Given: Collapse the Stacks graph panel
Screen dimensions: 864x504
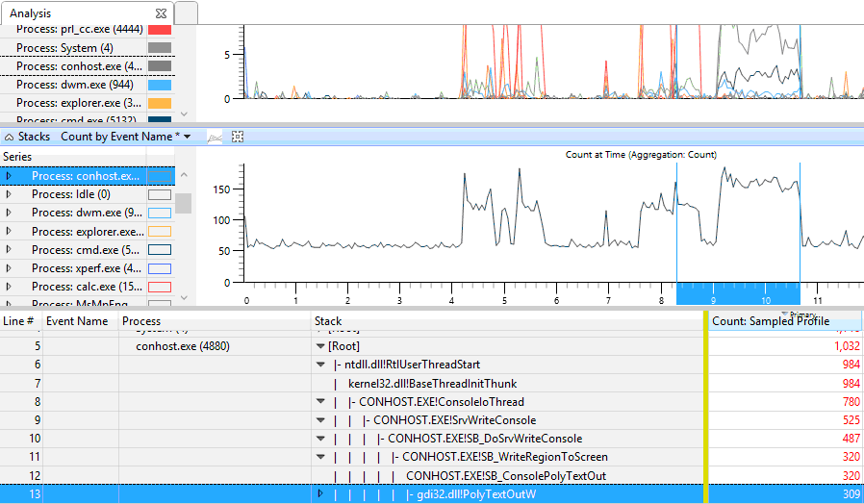Looking at the screenshot, I should (x=10, y=138).
